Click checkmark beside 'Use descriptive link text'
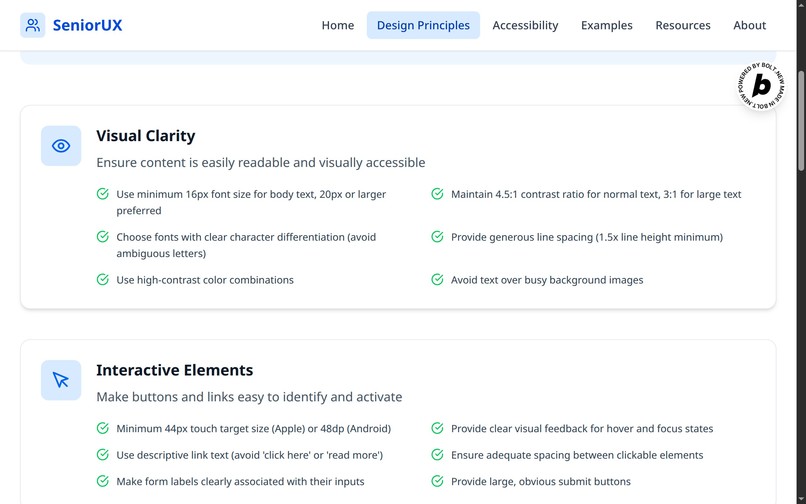 tap(103, 455)
